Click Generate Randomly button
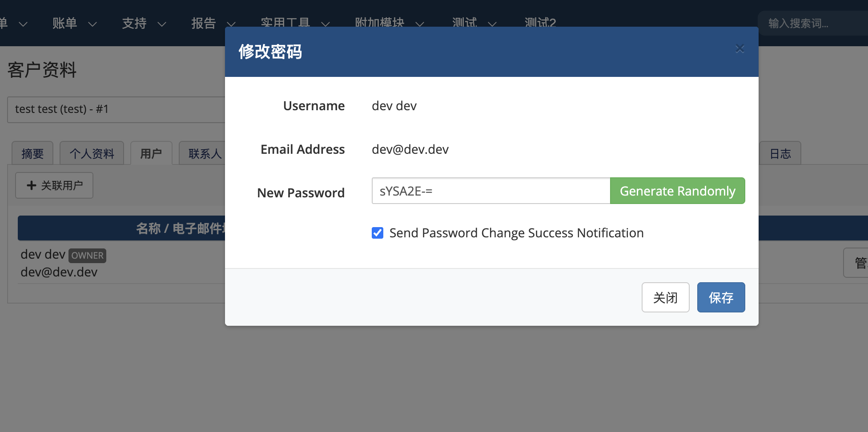The image size is (868, 432). 677,191
